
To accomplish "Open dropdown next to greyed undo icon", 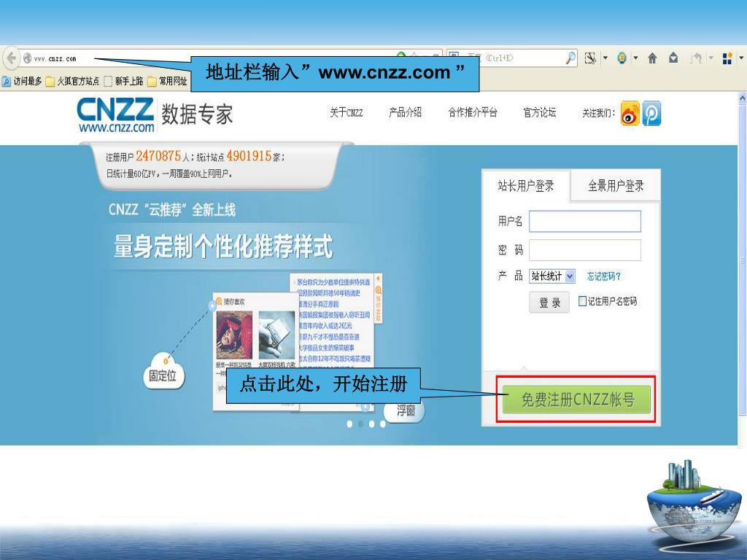I will [711, 58].
